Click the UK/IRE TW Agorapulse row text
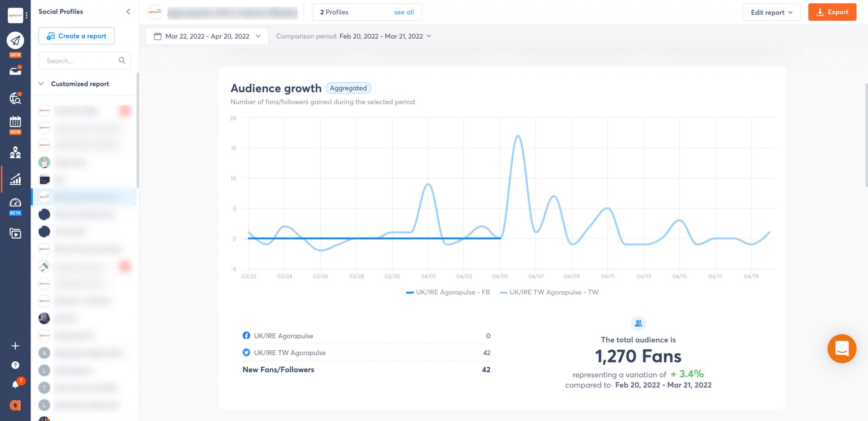The width and height of the screenshot is (868, 421). coord(290,353)
